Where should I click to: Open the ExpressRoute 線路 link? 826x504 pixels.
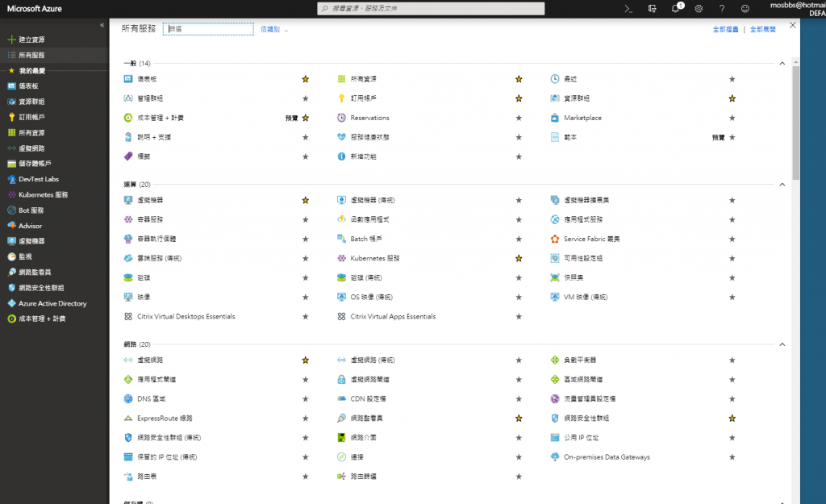coord(165,419)
